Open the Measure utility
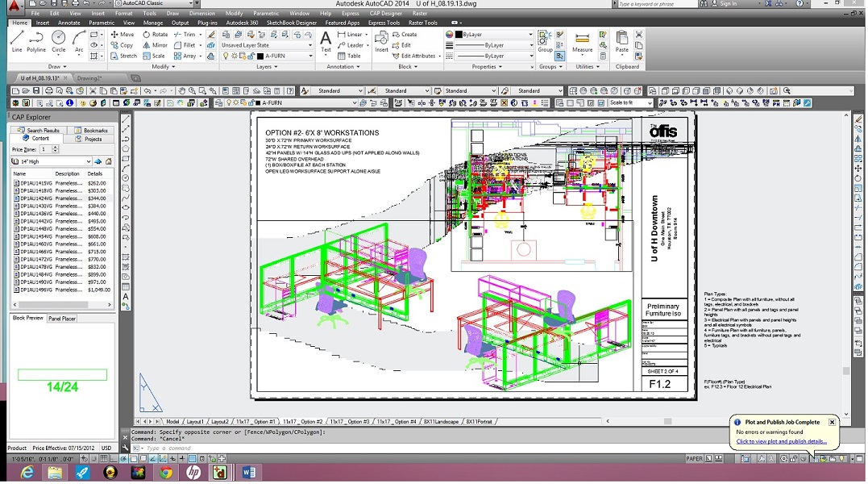Viewport: 868px width, 484px height. tap(582, 41)
